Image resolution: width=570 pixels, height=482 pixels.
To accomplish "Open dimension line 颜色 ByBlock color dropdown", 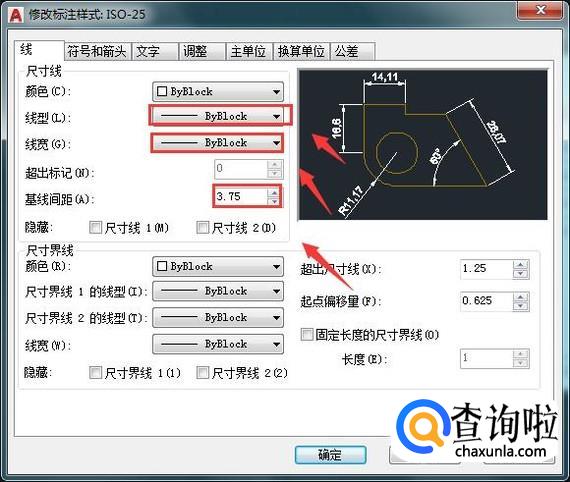I will tap(217, 91).
